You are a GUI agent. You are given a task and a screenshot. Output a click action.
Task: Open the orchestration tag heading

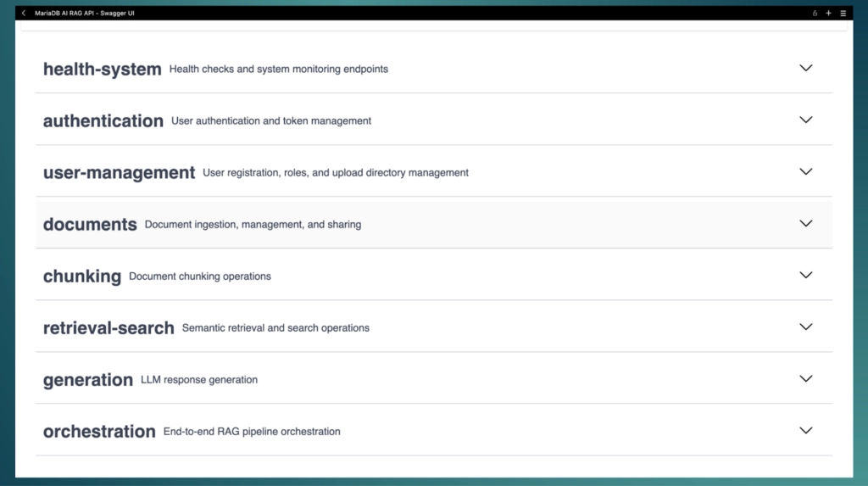(99, 432)
